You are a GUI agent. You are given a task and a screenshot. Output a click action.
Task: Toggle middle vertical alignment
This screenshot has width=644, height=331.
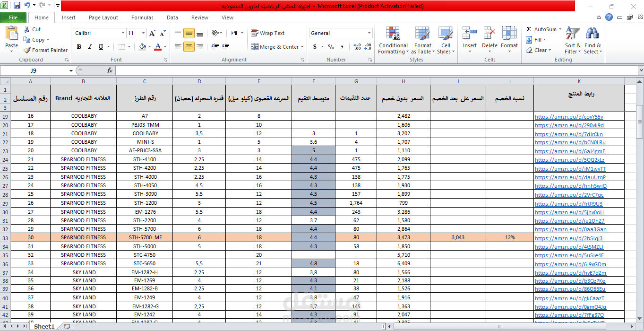click(189, 33)
